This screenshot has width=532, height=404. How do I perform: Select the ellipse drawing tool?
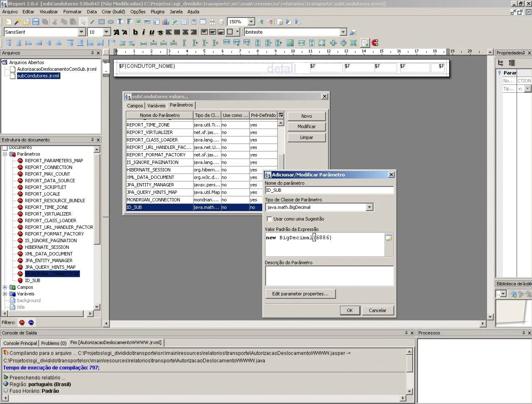[111, 22]
